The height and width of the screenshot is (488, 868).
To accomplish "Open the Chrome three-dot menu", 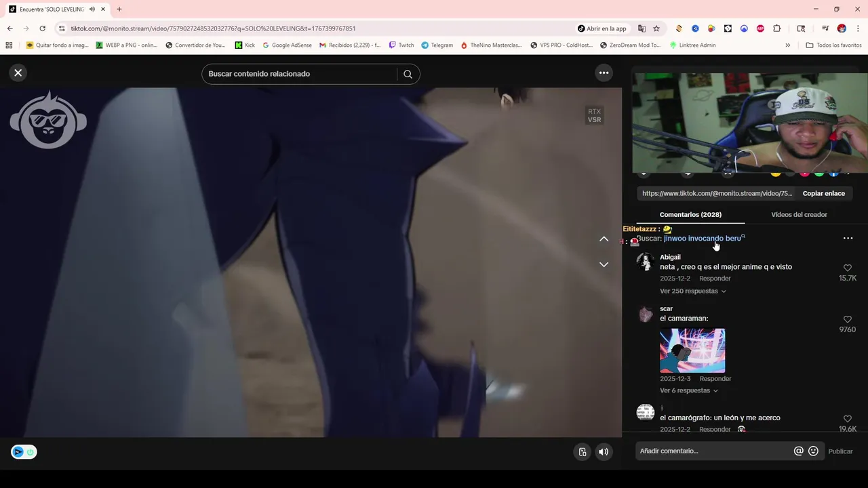I will tap(858, 28).
